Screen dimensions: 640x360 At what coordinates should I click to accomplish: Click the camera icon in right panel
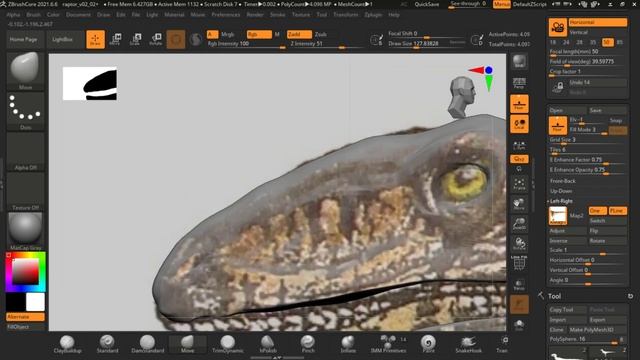tap(558, 27)
